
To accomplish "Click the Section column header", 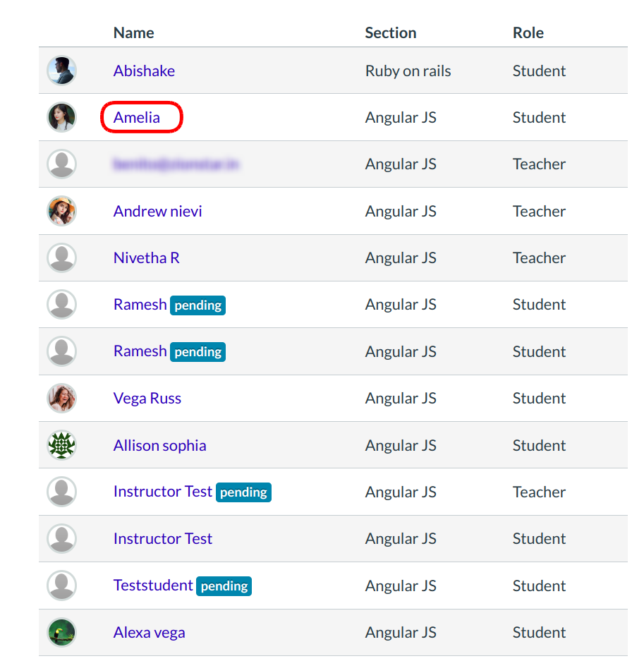I will click(390, 32).
